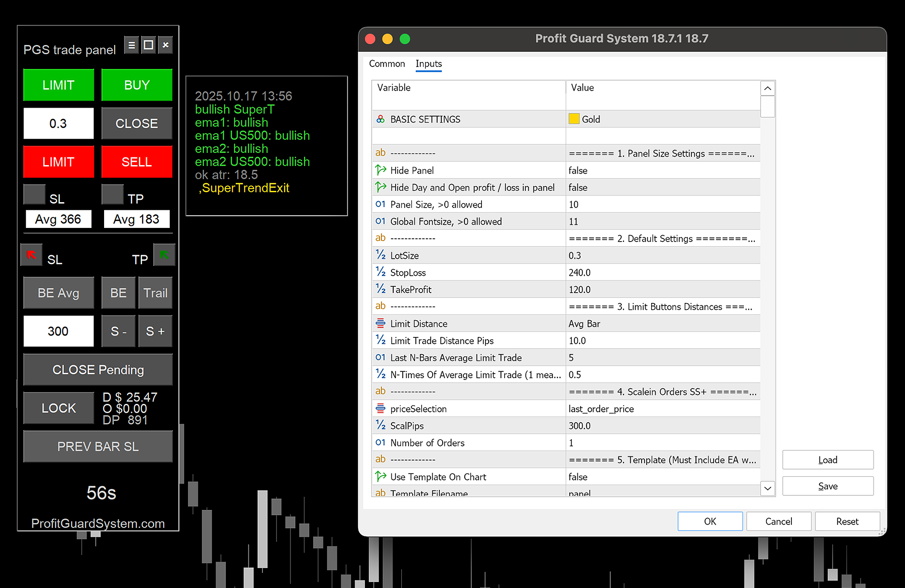The height and width of the screenshot is (588, 905).
Task: Toggle the TP checkbox above Avg 183
Action: (113, 194)
